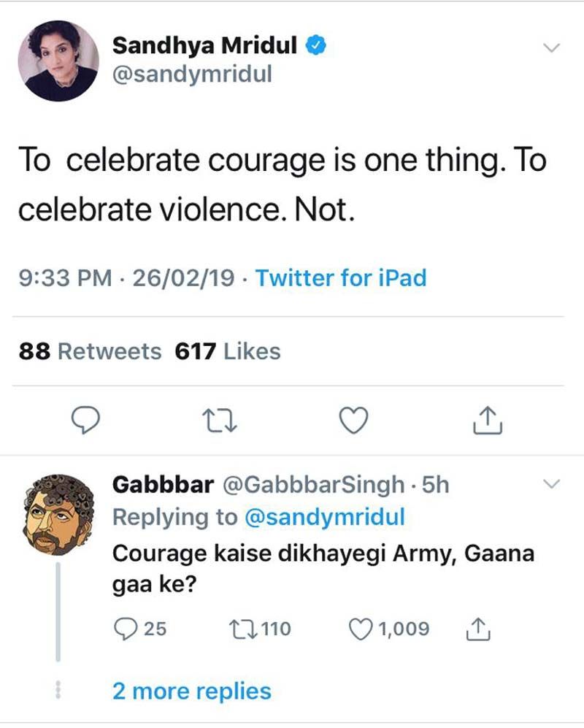This screenshot has width=584, height=728.
Task: Open options chevron on Gabbbar's reply
Action: (553, 483)
